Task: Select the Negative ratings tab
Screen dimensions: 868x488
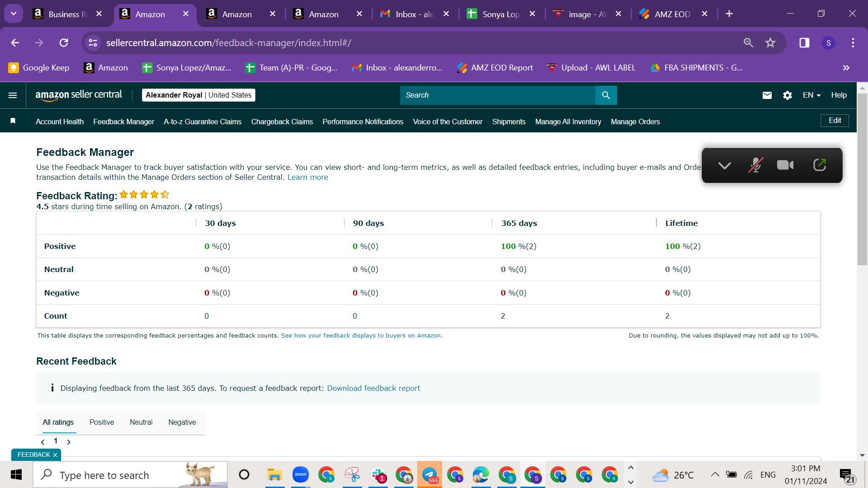Action: pyautogui.click(x=182, y=422)
